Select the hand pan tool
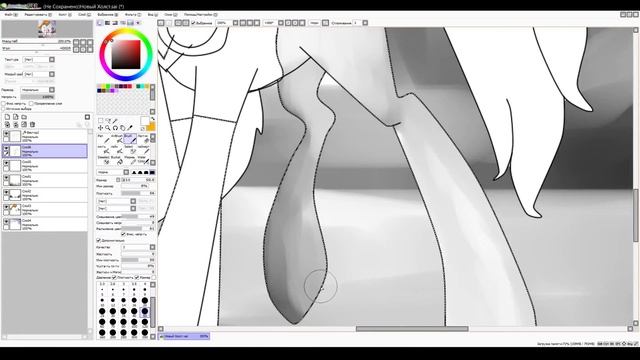Viewport: 640px width, 360px height. 123,128
